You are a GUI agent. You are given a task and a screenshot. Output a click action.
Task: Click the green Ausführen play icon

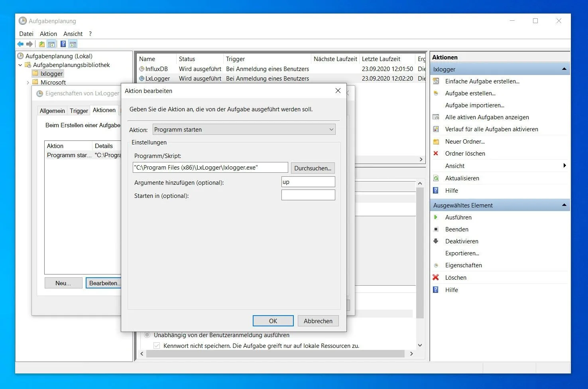tap(436, 217)
